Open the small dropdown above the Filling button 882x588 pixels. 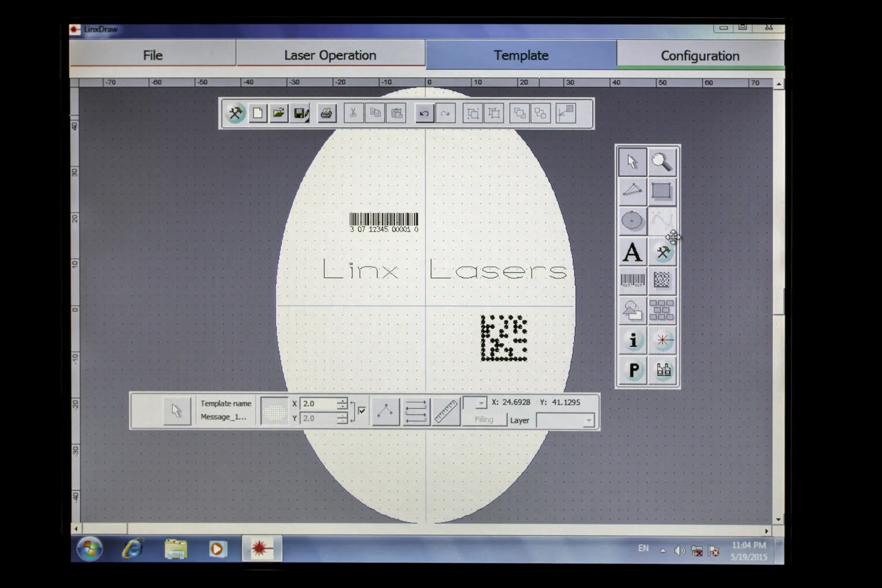click(x=481, y=403)
